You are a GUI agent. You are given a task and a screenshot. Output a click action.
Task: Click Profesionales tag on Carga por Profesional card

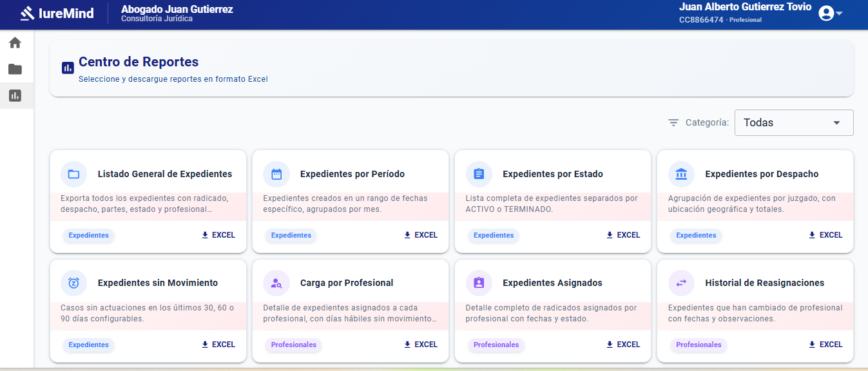(x=294, y=345)
